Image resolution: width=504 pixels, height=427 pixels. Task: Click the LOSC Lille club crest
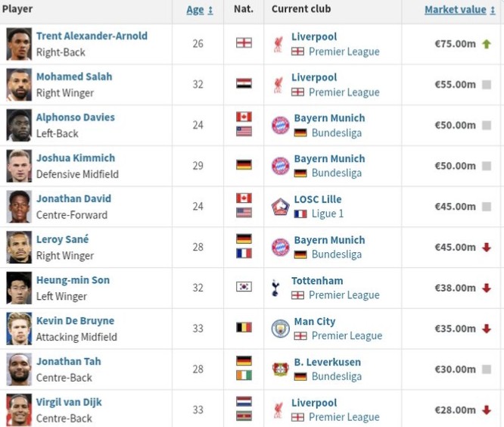(x=281, y=207)
